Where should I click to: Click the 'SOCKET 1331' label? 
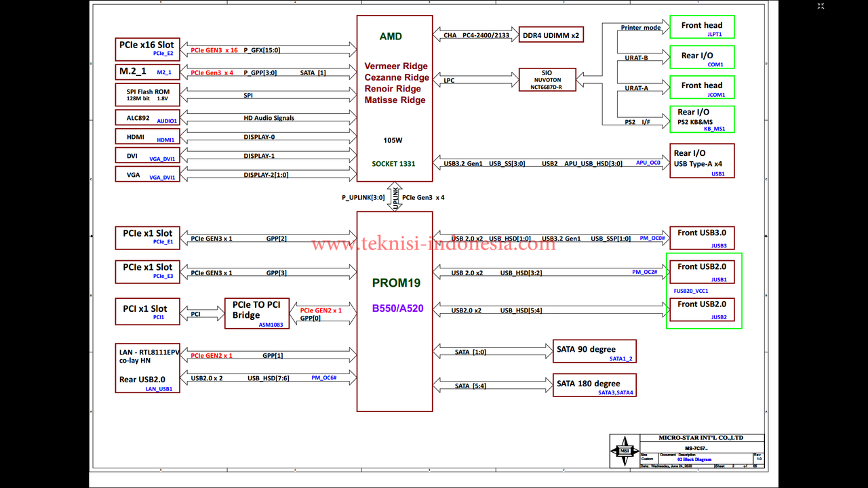tap(393, 164)
